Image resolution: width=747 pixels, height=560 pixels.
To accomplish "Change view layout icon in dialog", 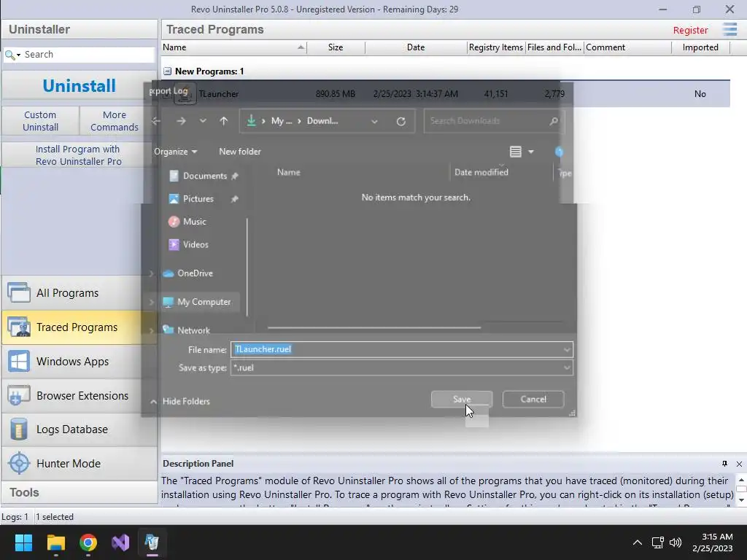I will [516, 152].
